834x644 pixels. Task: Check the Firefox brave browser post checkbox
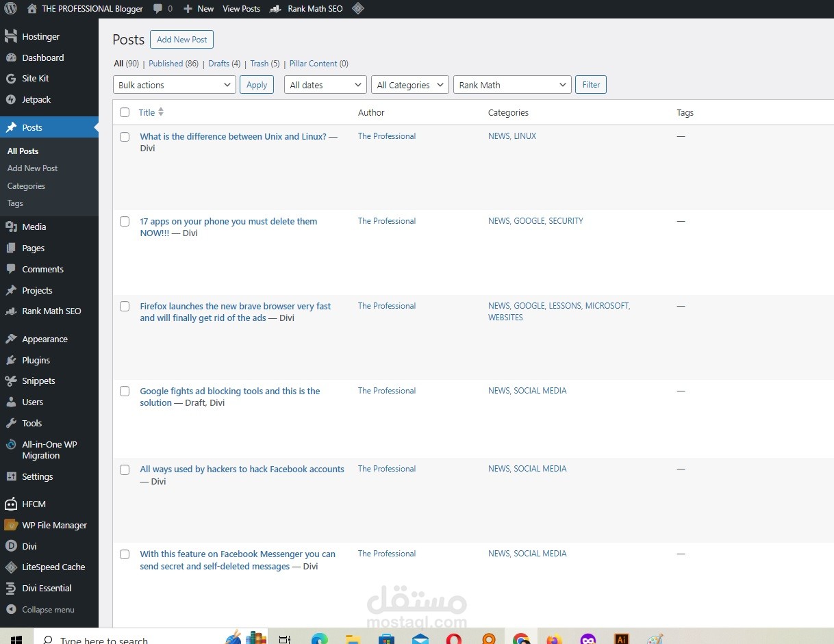tap(125, 307)
